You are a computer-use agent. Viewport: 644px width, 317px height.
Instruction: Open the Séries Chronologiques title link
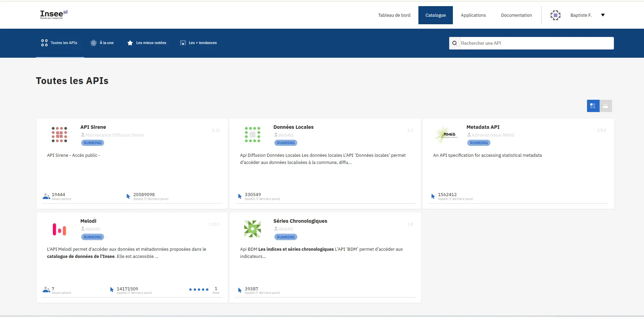point(300,221)
